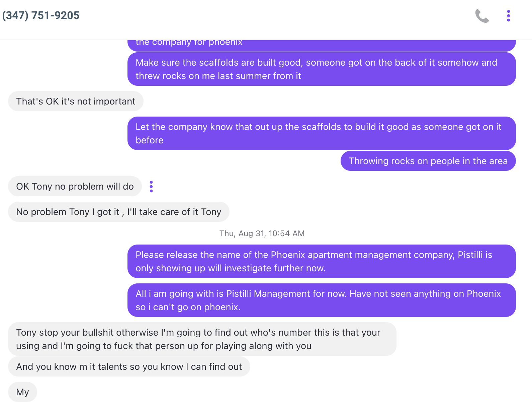Viewport: 532px width, 406px height.
Task: Select the short "My" message bubble
Action: point(22,392)
